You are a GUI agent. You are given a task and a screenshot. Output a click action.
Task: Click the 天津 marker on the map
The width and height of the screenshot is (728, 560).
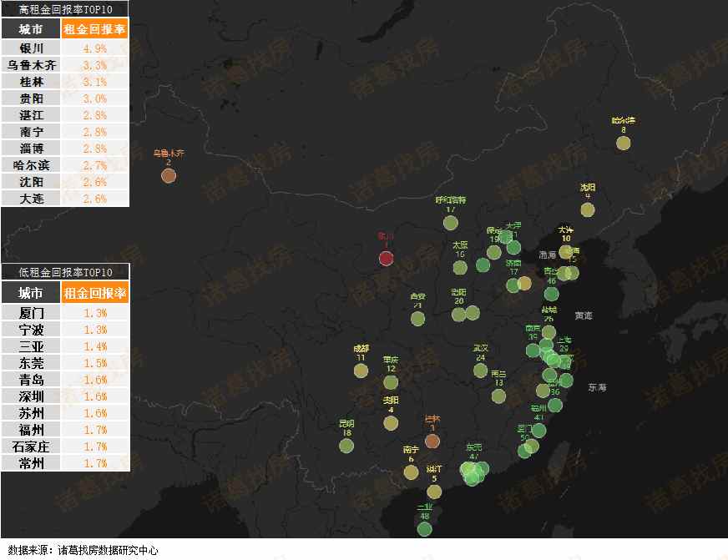click(x=513, y=247)
